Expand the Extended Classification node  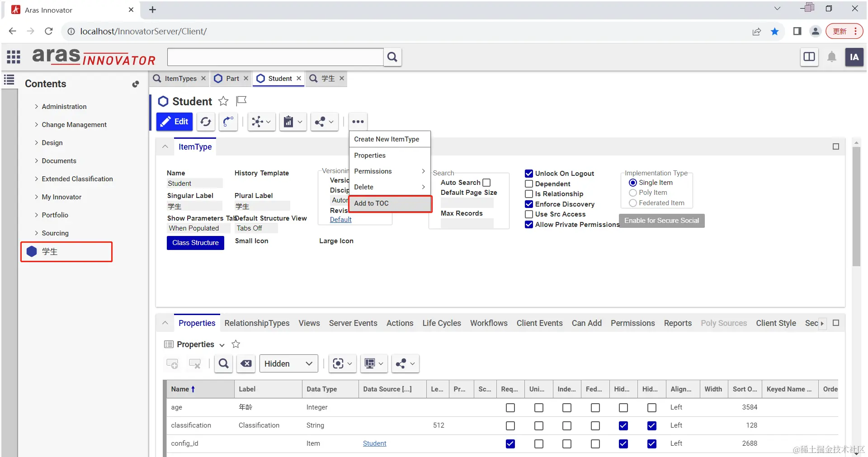pos(37,179)
